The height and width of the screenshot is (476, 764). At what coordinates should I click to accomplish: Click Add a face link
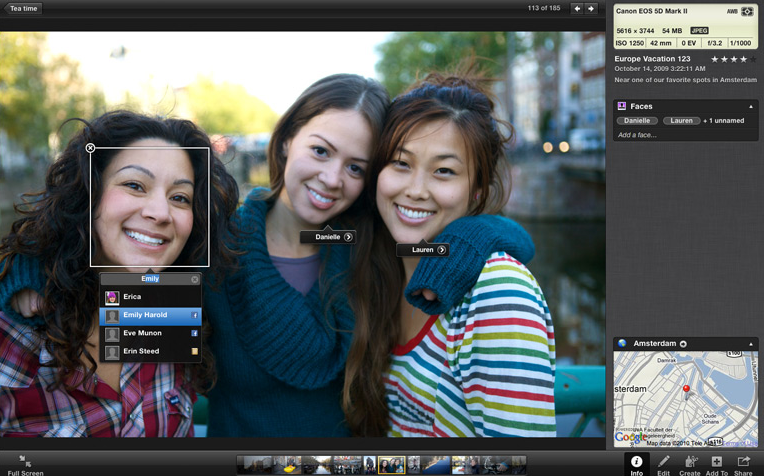pyautogui.click(x=637, y=135)
